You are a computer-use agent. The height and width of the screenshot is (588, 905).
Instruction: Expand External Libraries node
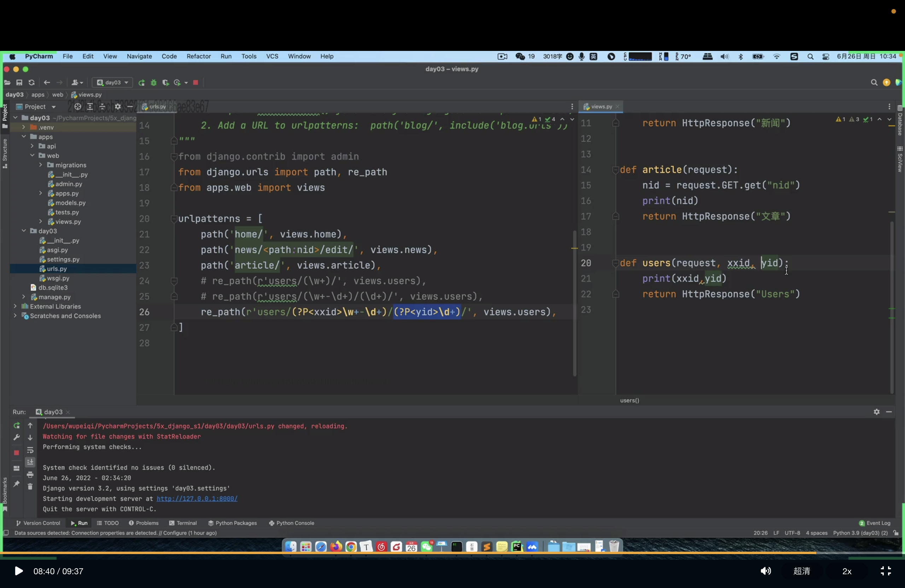click(15, 306)
